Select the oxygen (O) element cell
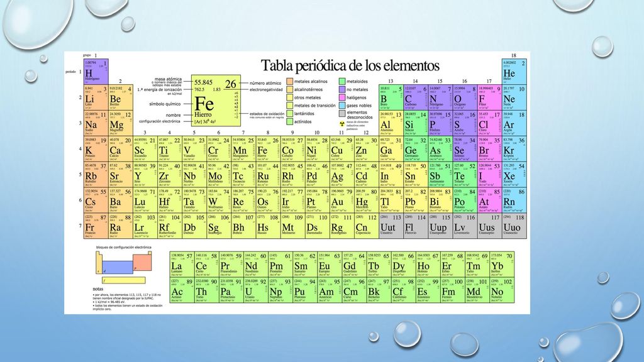 (465, 97)
